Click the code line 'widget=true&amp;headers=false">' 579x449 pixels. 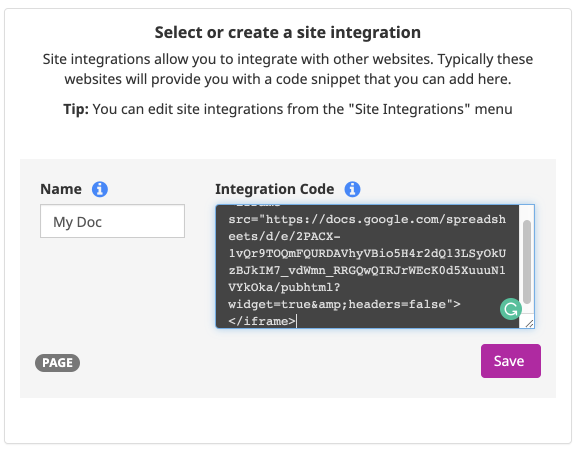pyautogui.click(x=344, y=304)
